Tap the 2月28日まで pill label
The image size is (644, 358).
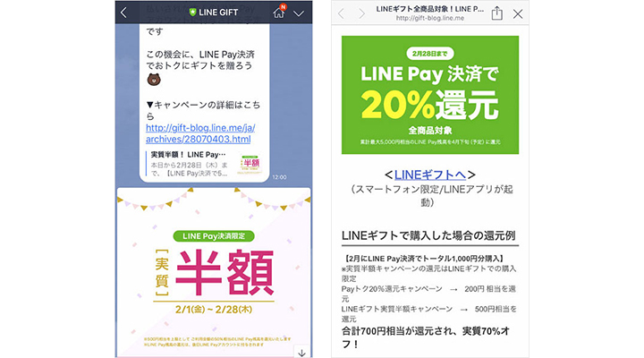(430, 54)
